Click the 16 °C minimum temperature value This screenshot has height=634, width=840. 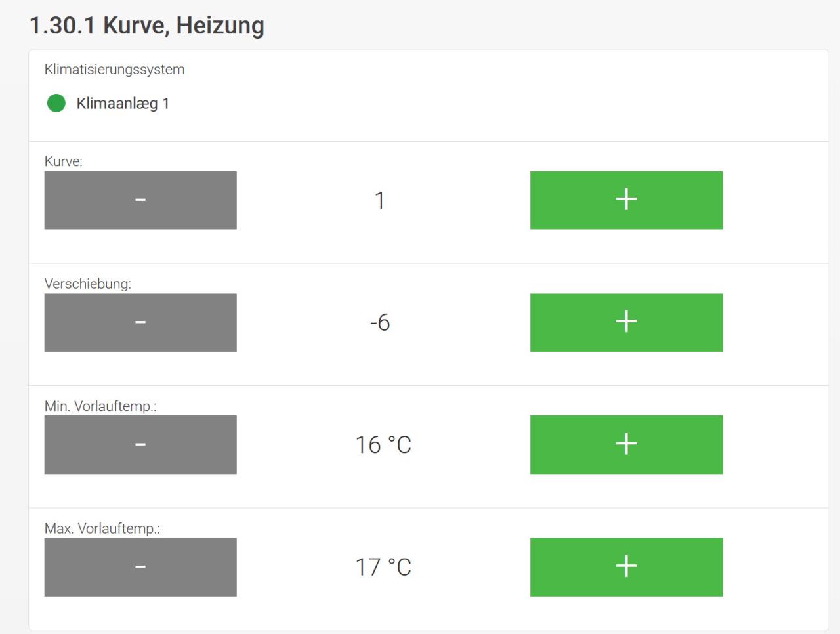383,444
